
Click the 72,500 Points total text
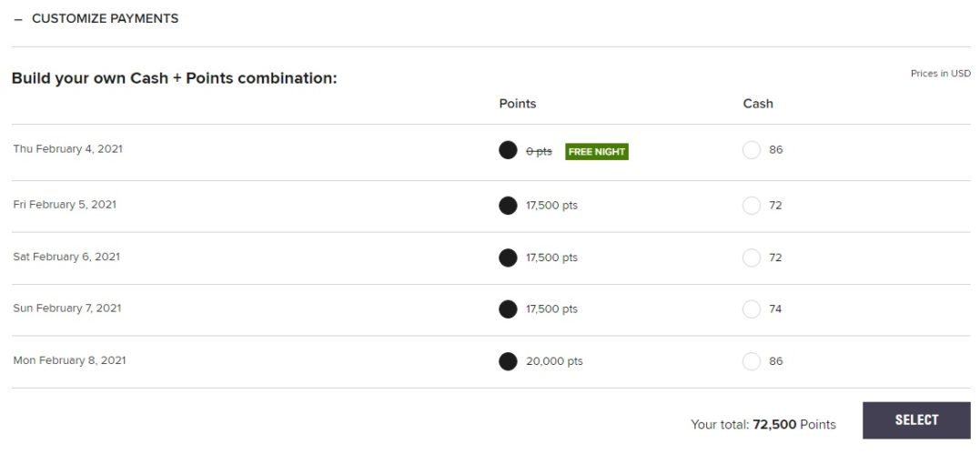pyautogui.click(x=793, y=424)
